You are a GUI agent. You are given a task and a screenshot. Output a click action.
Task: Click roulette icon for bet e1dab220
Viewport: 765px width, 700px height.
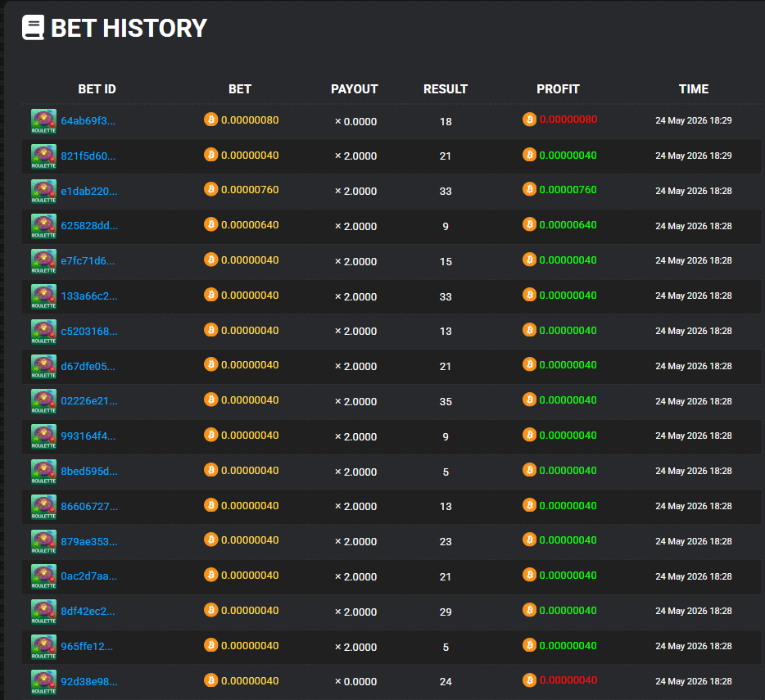tap(44, 192)
